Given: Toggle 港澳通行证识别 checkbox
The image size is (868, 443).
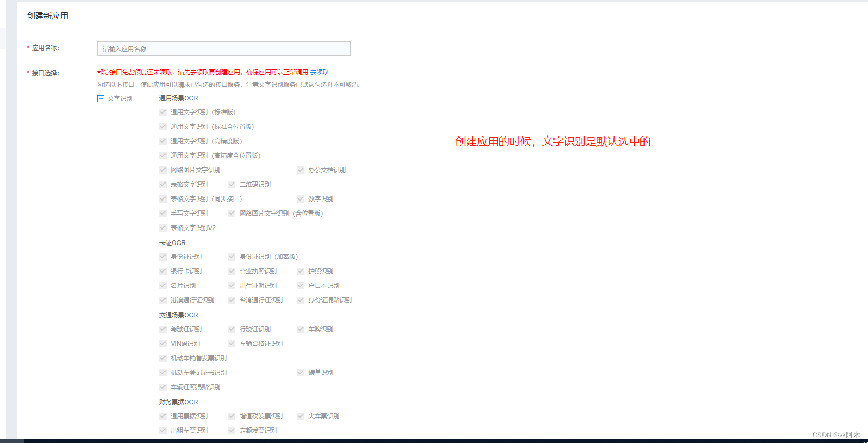Looking at the screenshot, I should [163, 300].
